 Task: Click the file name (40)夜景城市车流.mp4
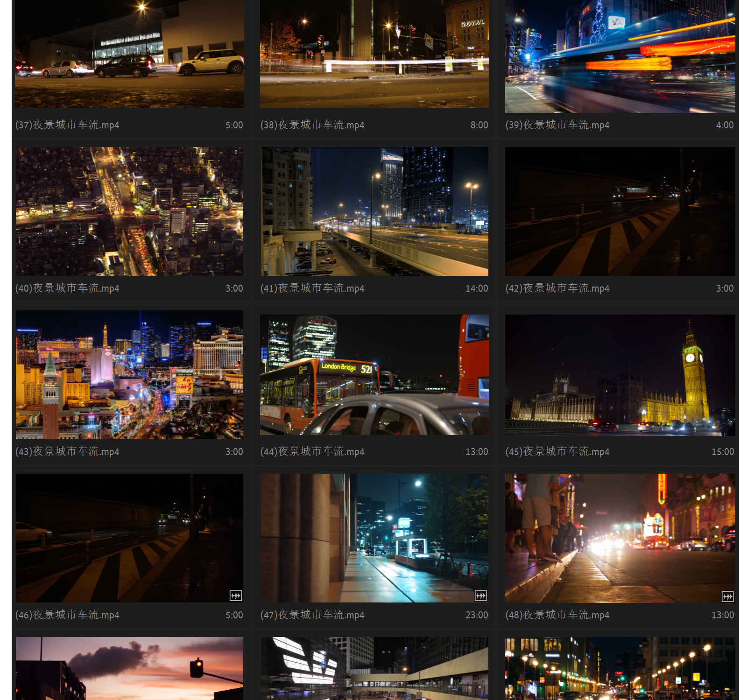(67, 288)
